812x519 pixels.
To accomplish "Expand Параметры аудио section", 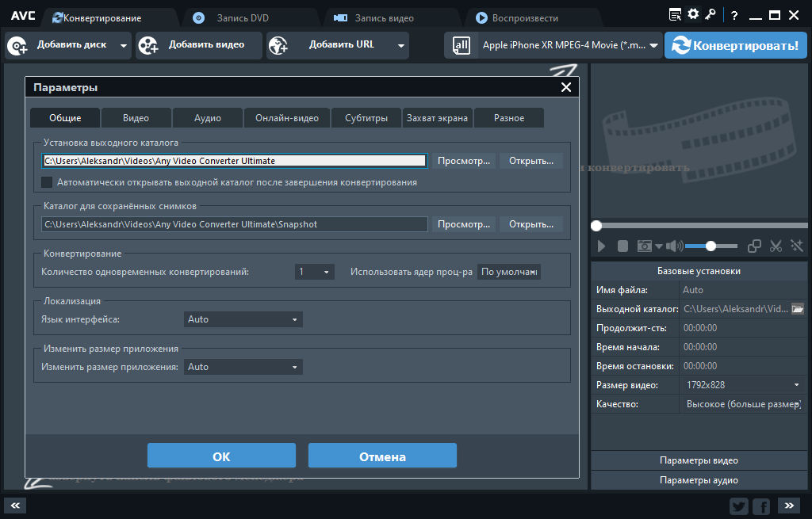I will pos(699,480).
